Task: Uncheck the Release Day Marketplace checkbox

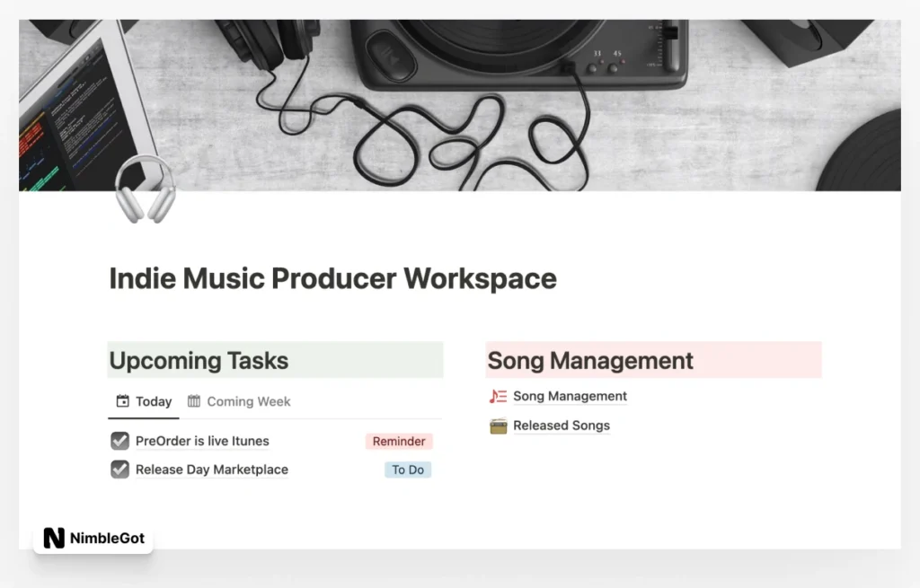Action: pos(119,470)
